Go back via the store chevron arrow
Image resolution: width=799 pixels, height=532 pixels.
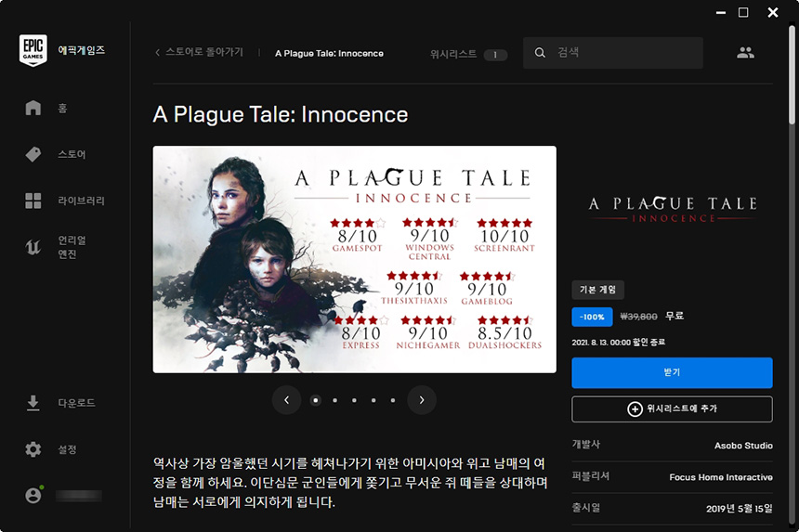157,52
